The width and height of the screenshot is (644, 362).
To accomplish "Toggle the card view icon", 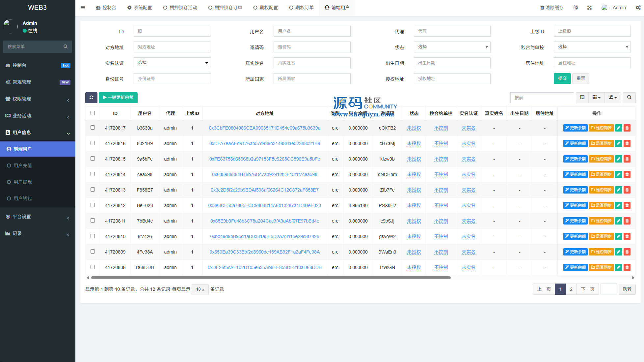I will (x=582, y=98).
